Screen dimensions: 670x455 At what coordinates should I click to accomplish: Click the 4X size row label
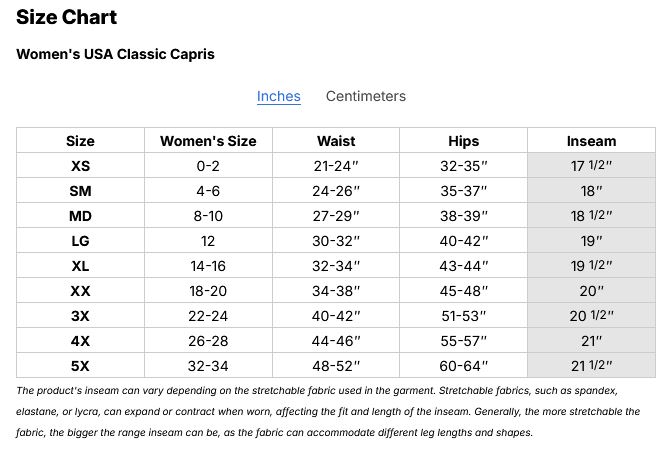pyautogui.click(x=80, y=341)
